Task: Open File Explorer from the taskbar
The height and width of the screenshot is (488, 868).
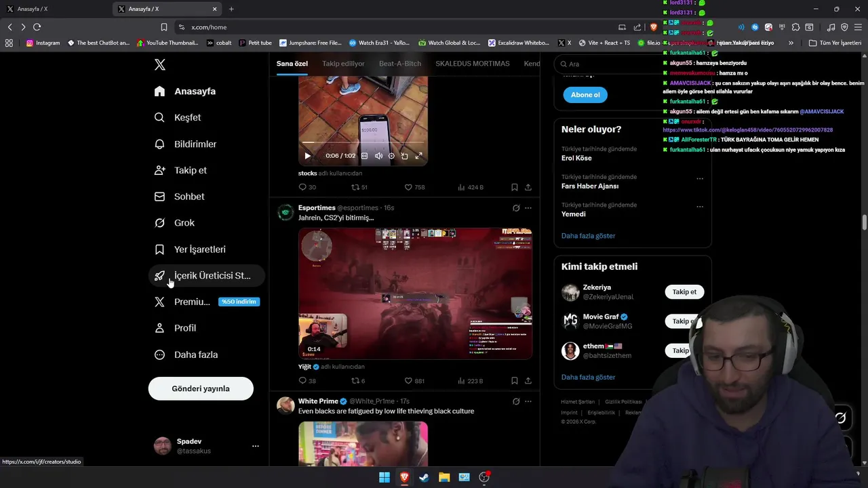Action: click(444, 477)
